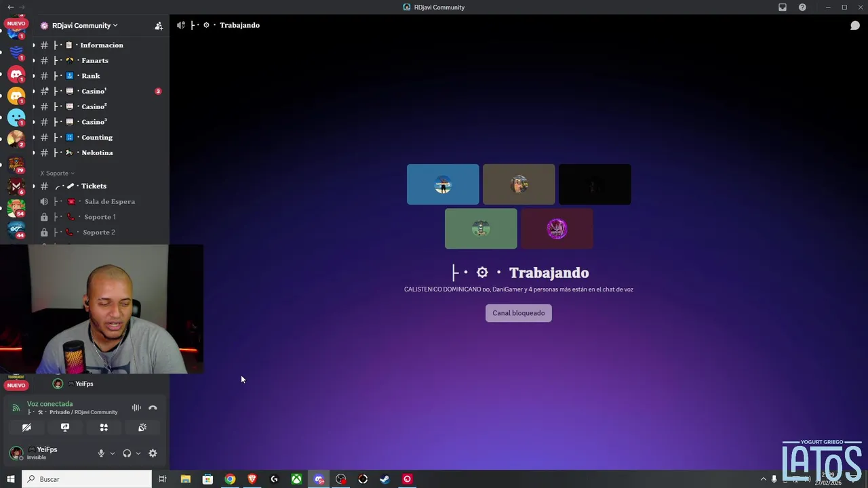Open the server with badge 54

[x=16, y=208]
